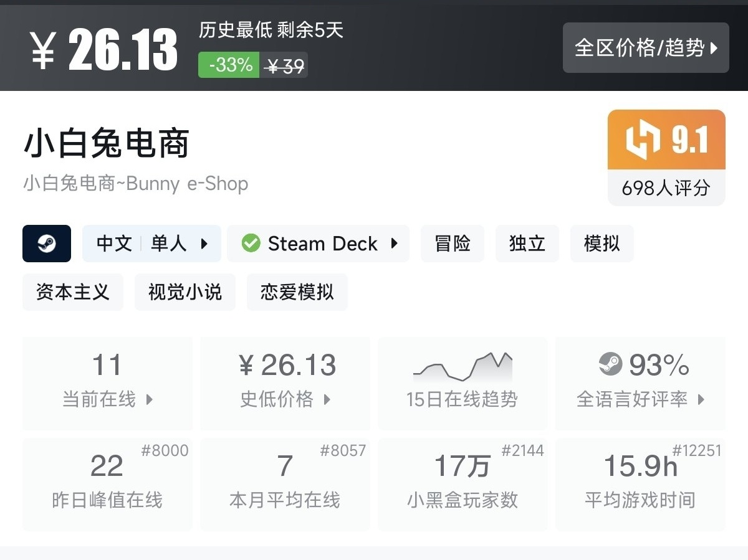Open the 视觉小说 tag
748x560 pixels.
click(185, 292)
